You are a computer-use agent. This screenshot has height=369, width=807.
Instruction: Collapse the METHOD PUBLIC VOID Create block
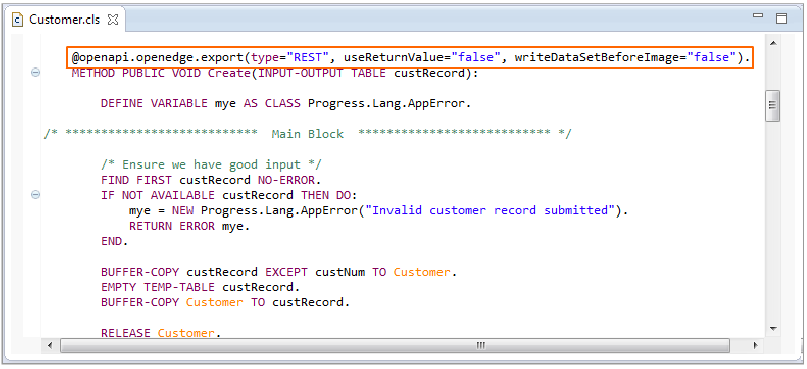pos(36,73)
